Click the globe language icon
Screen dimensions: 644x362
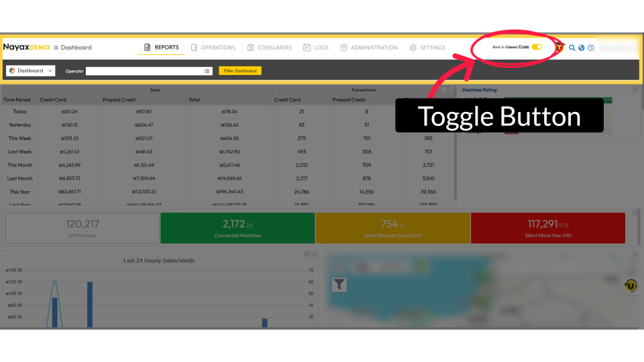tap(582, 48)
